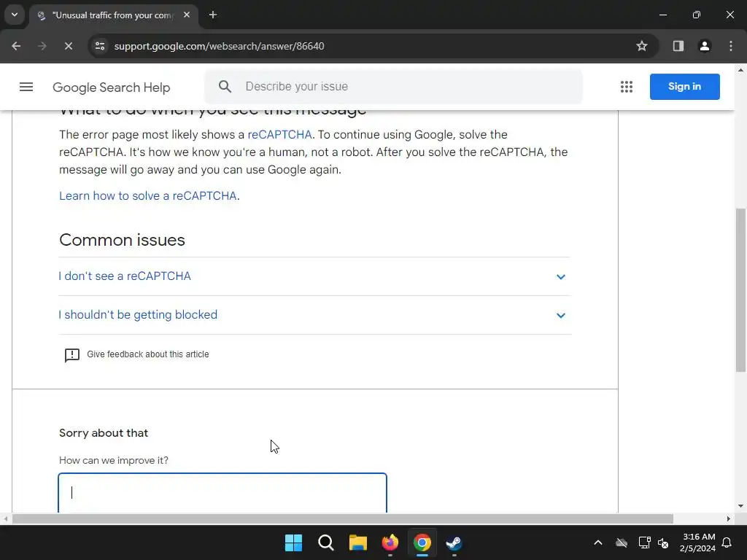Show hidden system tray icons
Viewport: 747px width, 560px height.
click(598, 542)
